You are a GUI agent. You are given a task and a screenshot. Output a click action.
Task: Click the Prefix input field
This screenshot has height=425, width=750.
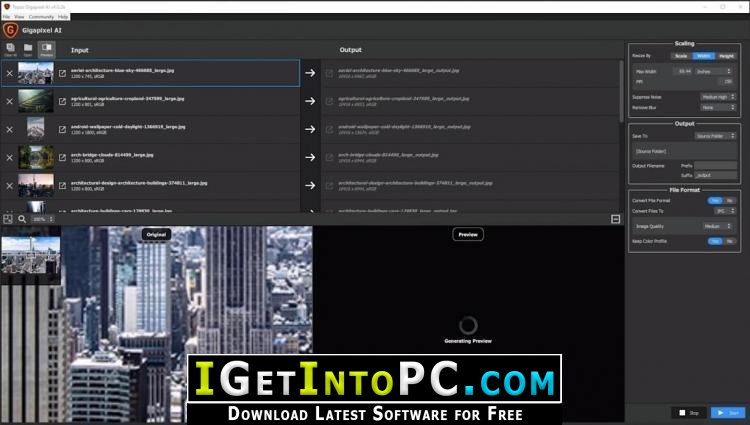click(715, 165)
